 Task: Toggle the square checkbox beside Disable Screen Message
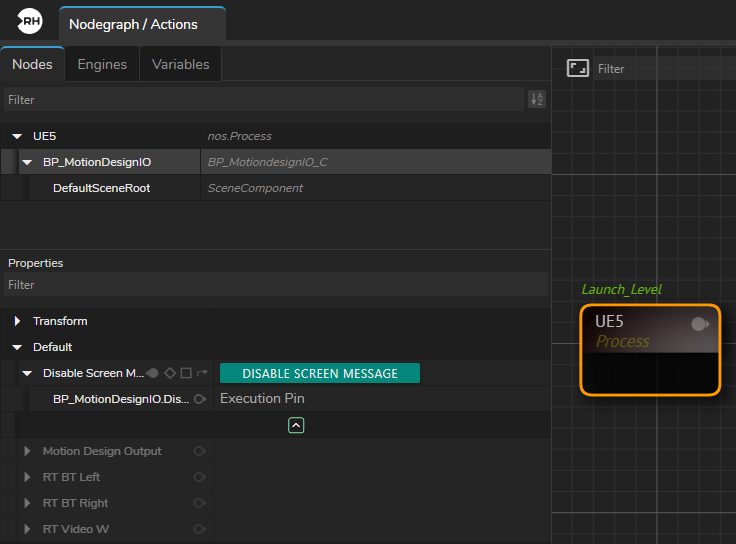[186, 373]
